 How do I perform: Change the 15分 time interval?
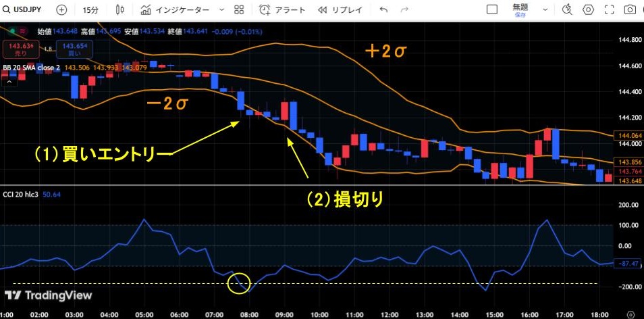click(90, 10)
